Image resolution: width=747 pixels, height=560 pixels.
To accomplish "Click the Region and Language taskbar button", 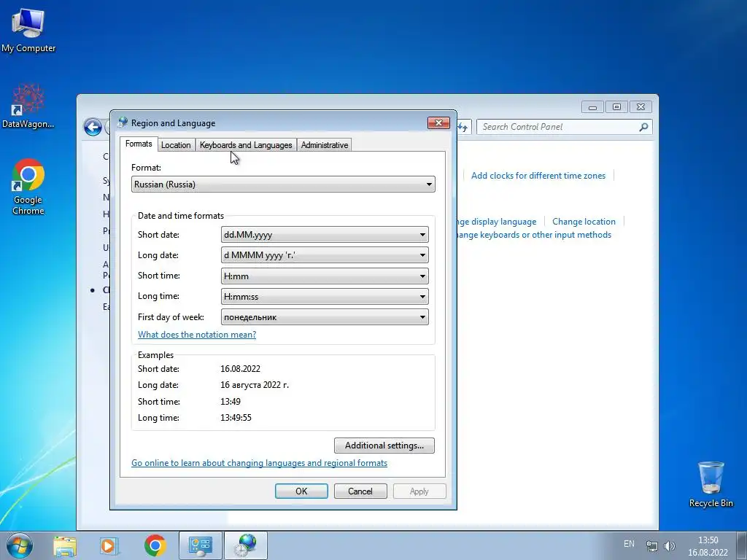I will click(246, 545).
